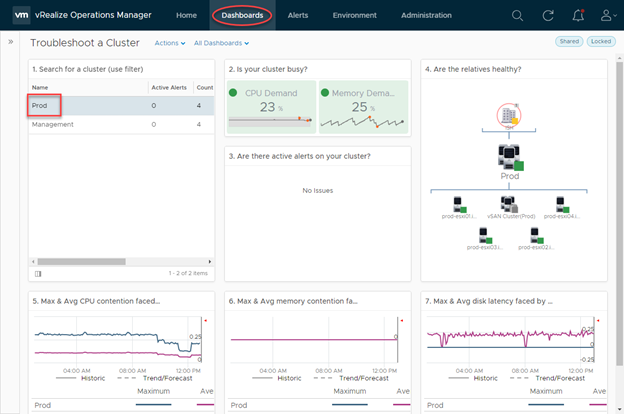
Task: Click the search magnifier icon
Action: (517, 16)
